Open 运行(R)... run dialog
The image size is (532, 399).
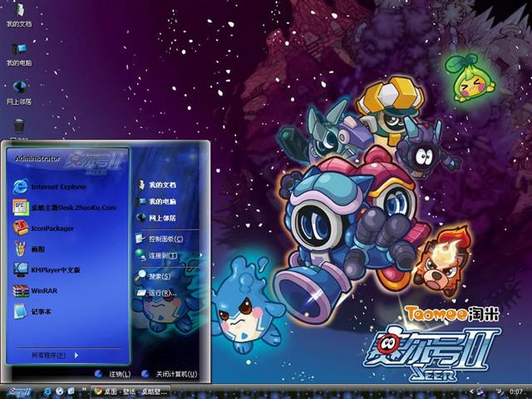click(x=156, y=293)
